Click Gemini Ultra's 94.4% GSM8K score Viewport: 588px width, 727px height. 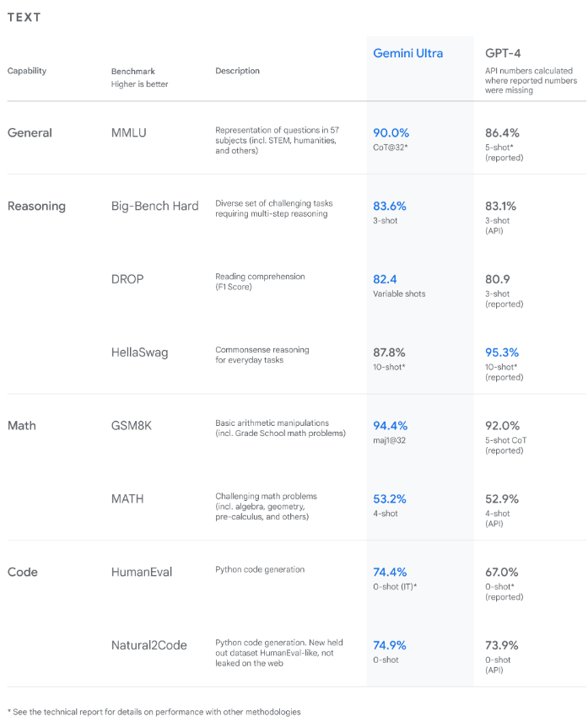tap(391, 426)
